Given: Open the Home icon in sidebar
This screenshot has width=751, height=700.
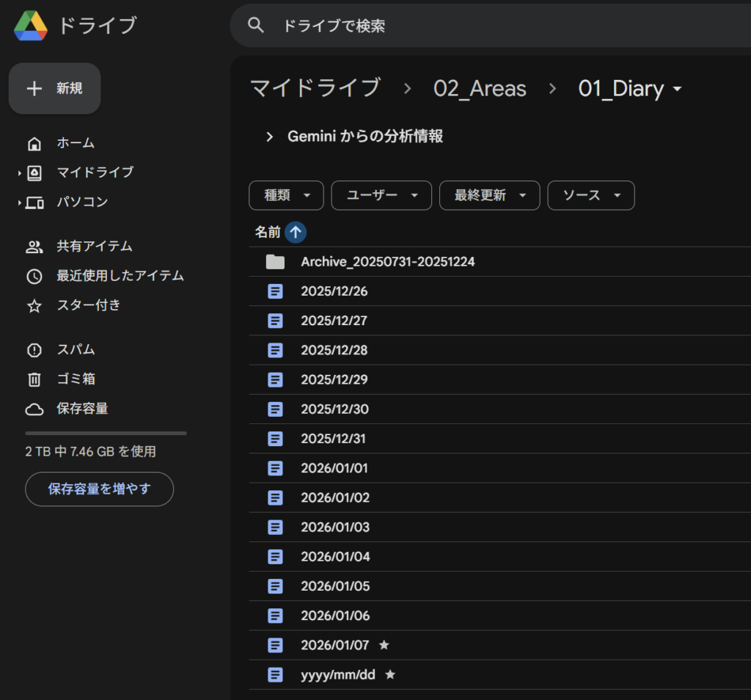Looking at the screenshot, I should (34, 143).
